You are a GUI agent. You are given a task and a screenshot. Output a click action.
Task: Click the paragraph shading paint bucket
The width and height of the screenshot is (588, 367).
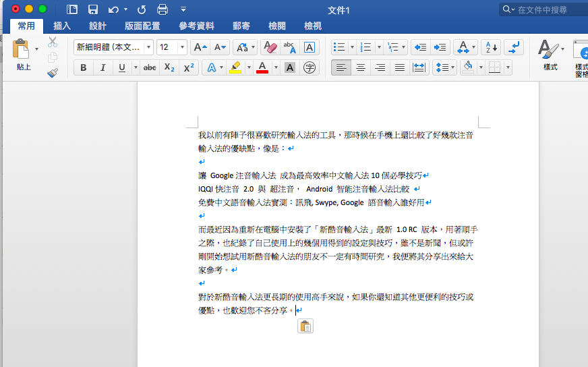coord(467,67)
